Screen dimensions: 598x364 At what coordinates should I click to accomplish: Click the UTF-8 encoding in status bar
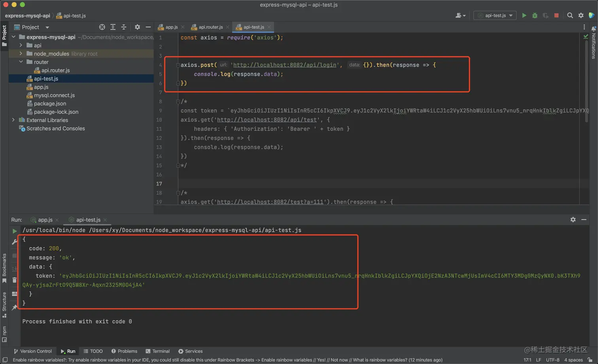click(x=553, y=360)
